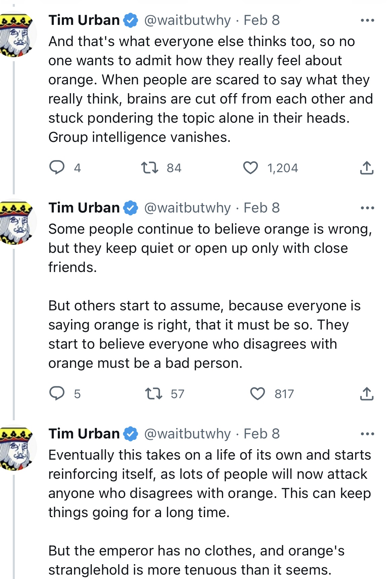Screen dimensions: 392x579
Task: Retweet the tweet with 84 retweets
Action: tap(150, 167)
